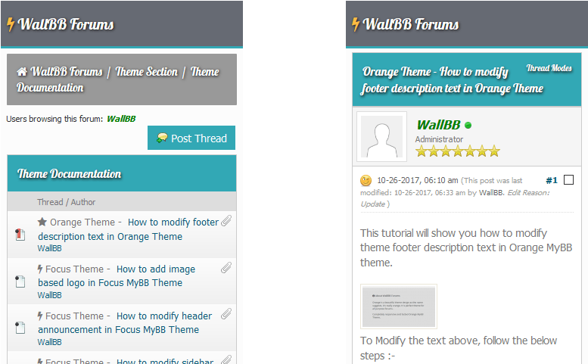Go to Theme Section breadcrumb
Screen dimensions: 588x364
146,72
